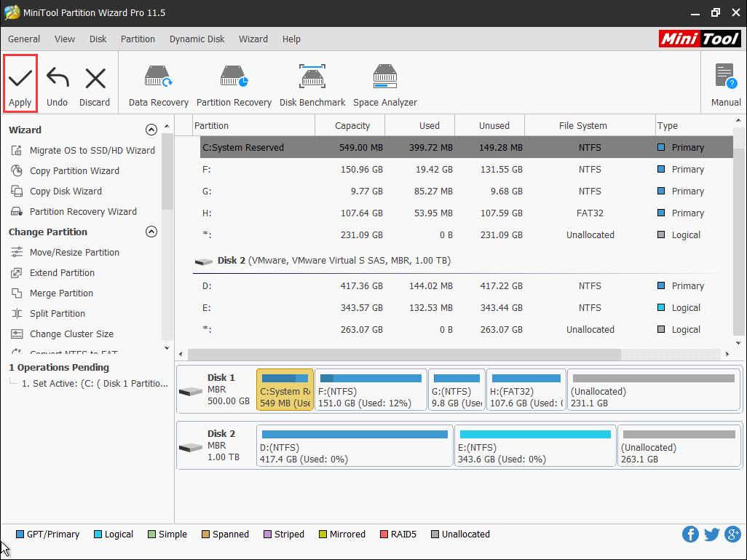
Task: Select the G: partition row
Action: tap(467, 191)
